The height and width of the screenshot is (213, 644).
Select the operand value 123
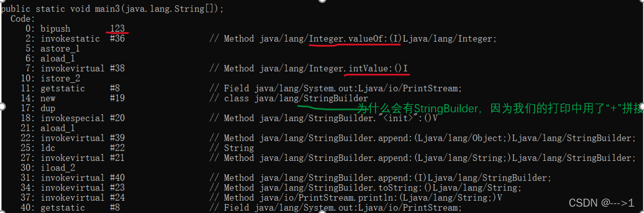117,29
